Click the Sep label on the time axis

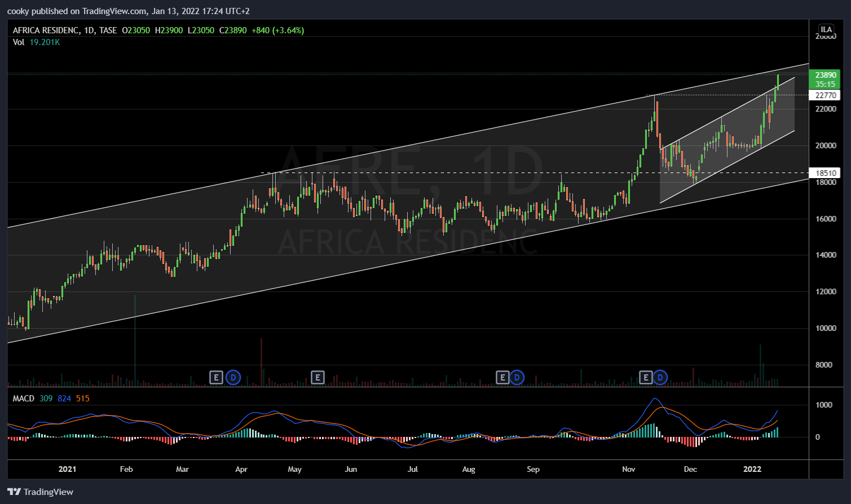[x=533, y=469]
